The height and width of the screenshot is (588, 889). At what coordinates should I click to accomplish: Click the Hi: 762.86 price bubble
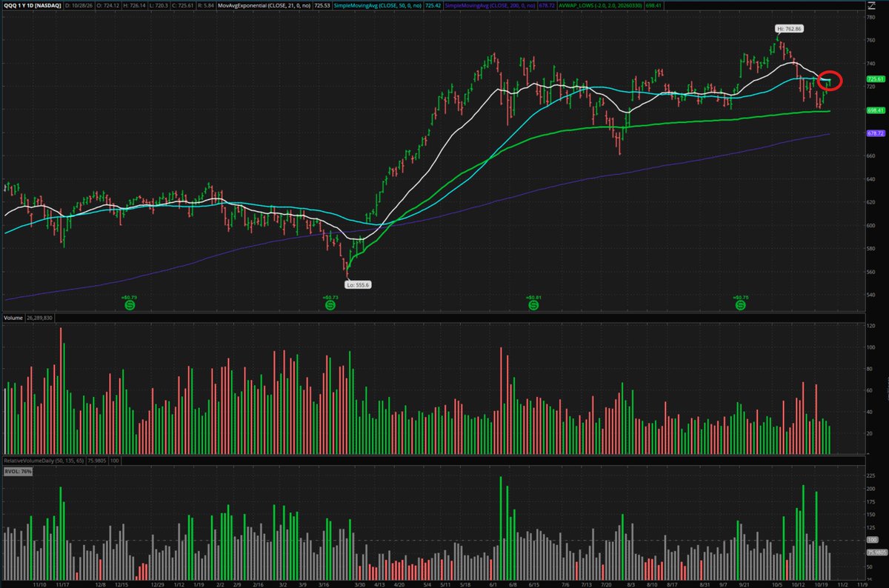click(790, 28)
